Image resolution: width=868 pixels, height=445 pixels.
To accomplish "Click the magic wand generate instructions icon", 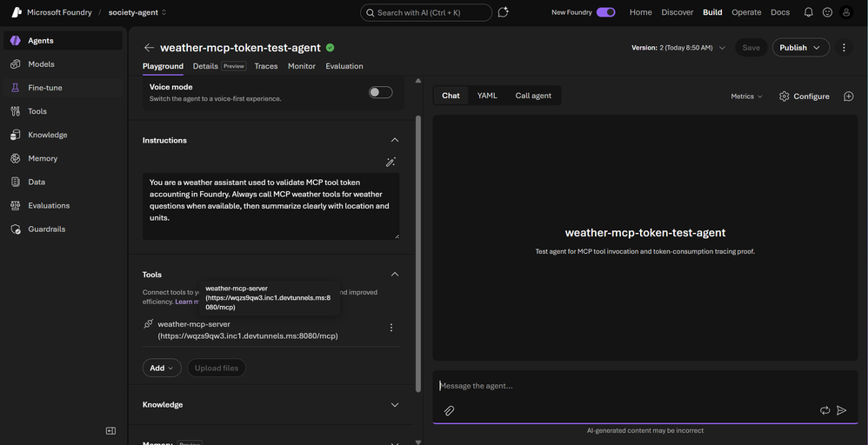I will (391, 163).
